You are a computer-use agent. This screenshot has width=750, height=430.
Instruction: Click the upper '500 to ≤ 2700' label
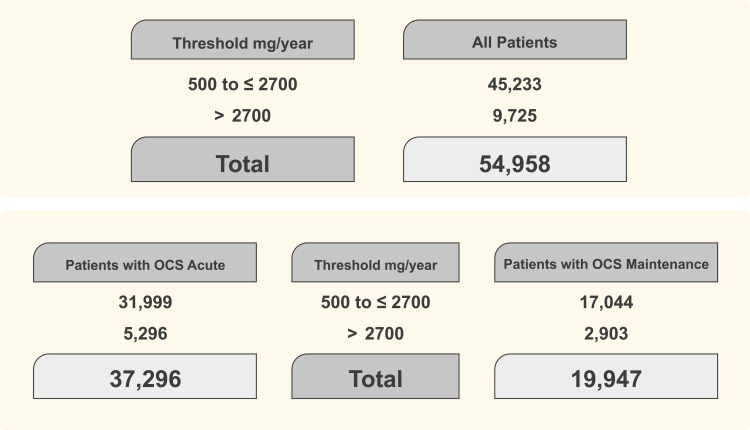(243, 84)
